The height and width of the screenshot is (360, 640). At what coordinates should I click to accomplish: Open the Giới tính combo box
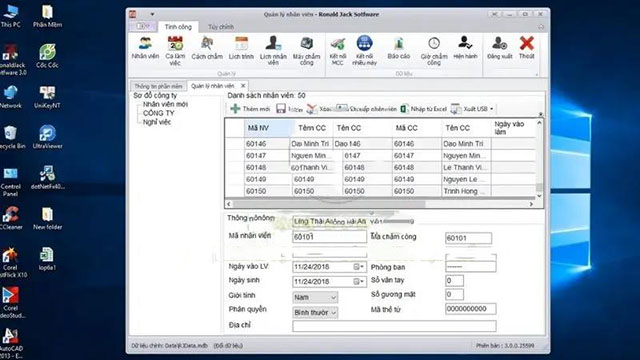click(x=315, y=297)
